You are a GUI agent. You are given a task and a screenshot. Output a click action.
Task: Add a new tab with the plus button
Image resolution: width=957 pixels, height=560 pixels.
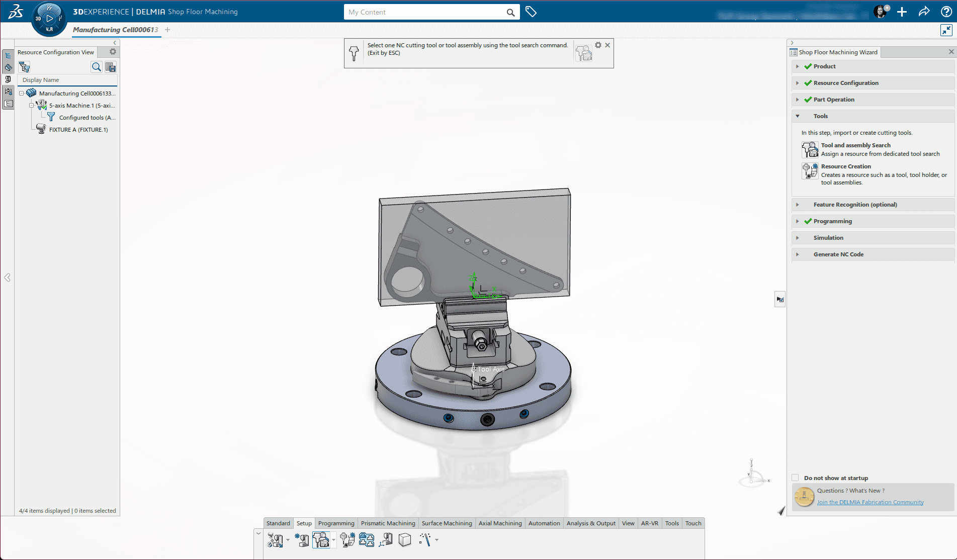167,30
